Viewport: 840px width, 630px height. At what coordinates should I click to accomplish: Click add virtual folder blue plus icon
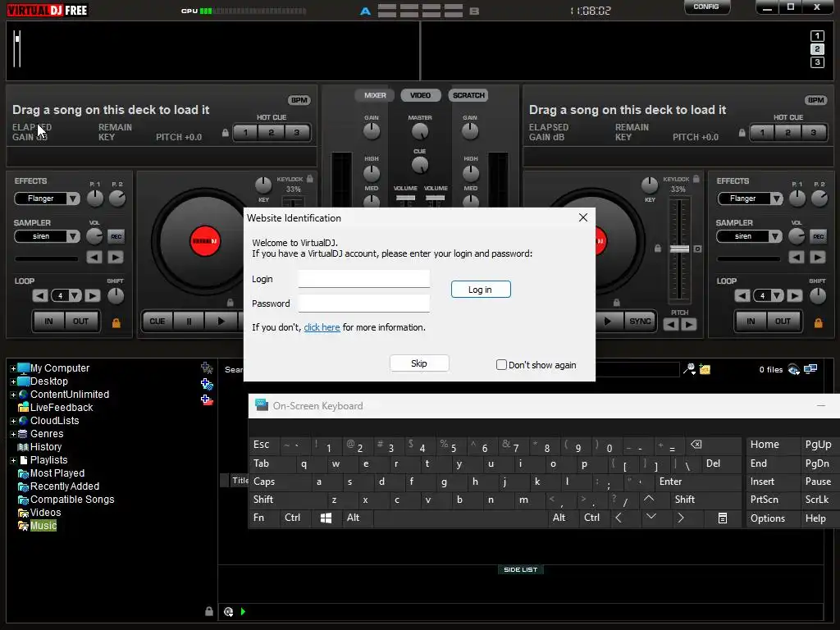[x=207, y=384]
